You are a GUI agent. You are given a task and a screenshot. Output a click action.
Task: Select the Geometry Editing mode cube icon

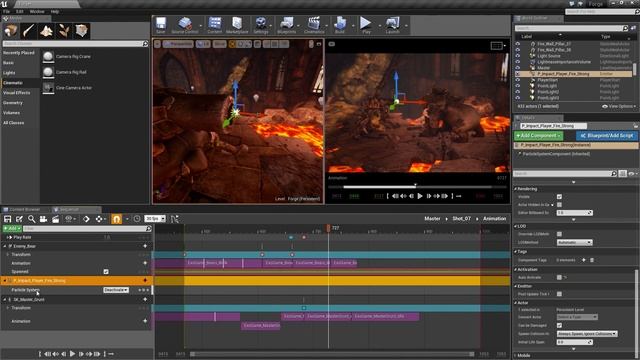coord(81,31)
